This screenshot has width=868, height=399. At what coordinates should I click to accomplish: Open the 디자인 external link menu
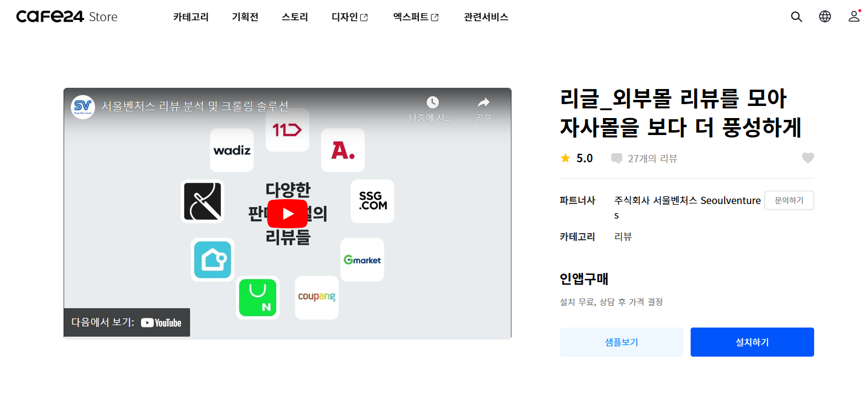coord(349,17)
